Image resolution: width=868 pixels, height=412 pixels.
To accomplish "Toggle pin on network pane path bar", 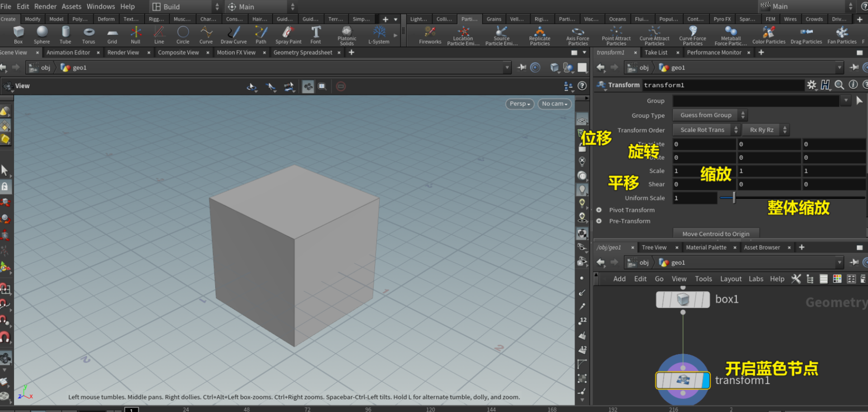I will (854, 262).
